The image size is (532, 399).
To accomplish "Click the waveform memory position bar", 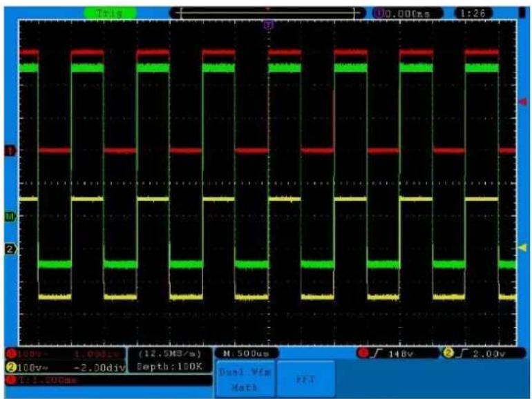I will click(x=267, y=13).
